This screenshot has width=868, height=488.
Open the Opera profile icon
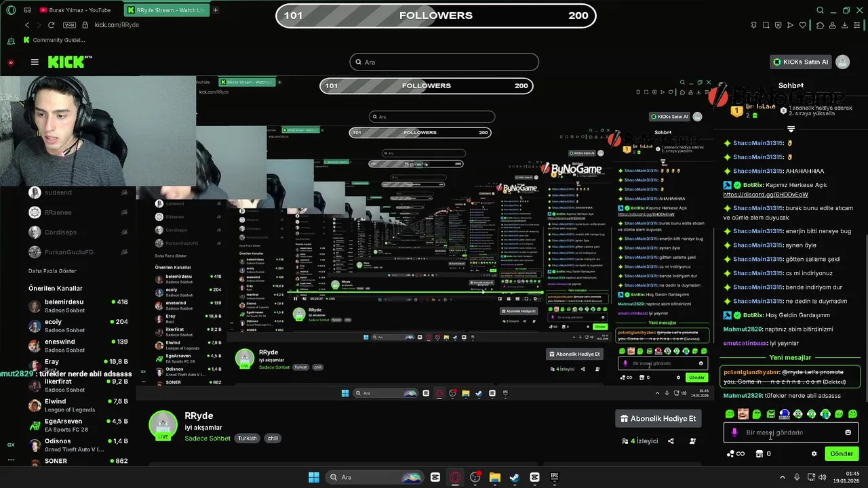click(x=833, y=25)
